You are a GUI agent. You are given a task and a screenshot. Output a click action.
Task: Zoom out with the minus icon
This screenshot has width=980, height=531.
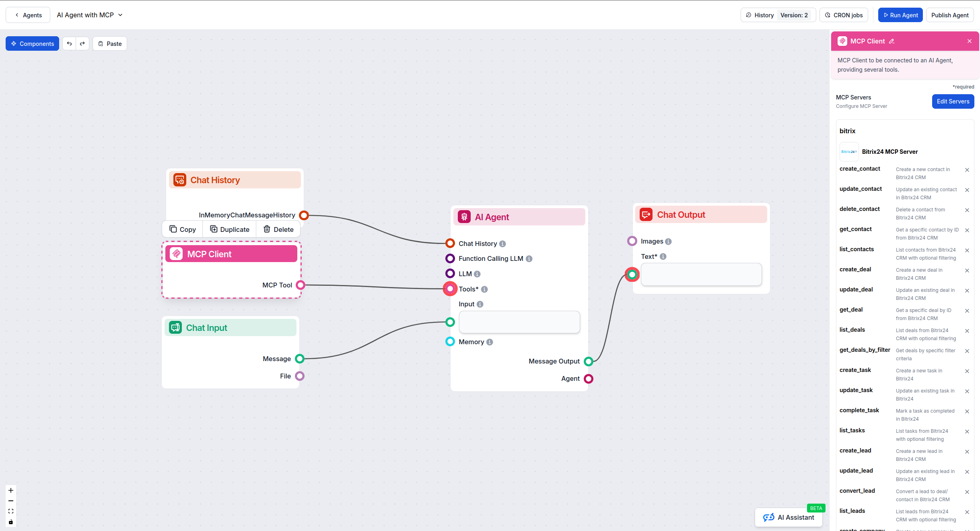(10, 501)
